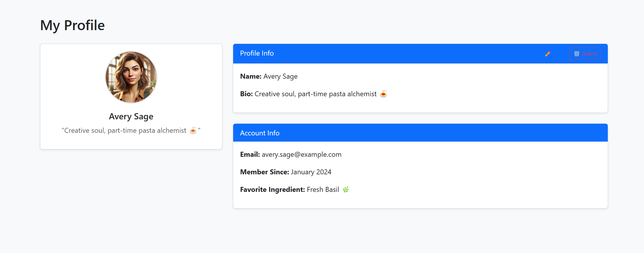This screenshot has height=253, width=644.
Task: Click the Delete button in Profile Info header
Action: (x=585, y=54)
